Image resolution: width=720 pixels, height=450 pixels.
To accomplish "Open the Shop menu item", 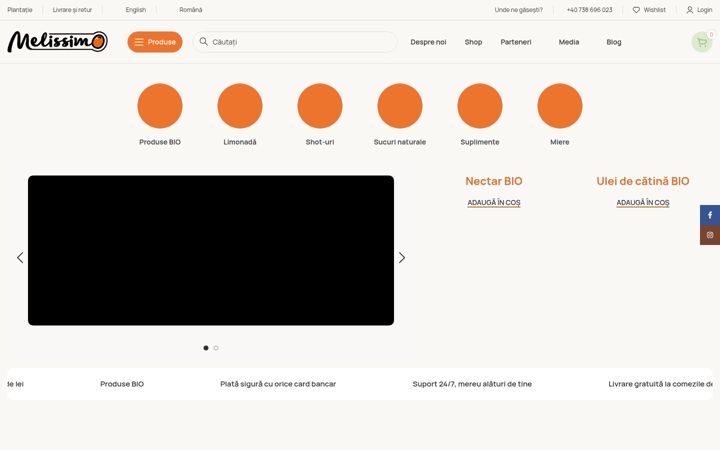I will point(473,42).
